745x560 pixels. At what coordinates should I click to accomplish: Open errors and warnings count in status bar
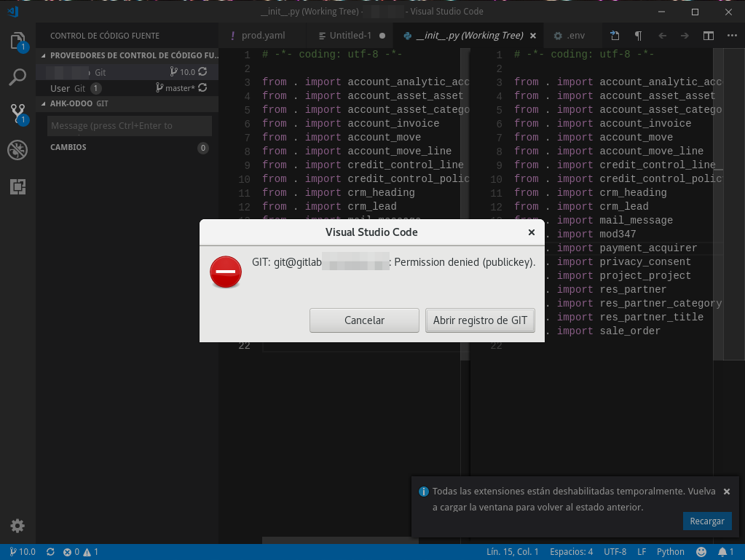tap(80, 552)
